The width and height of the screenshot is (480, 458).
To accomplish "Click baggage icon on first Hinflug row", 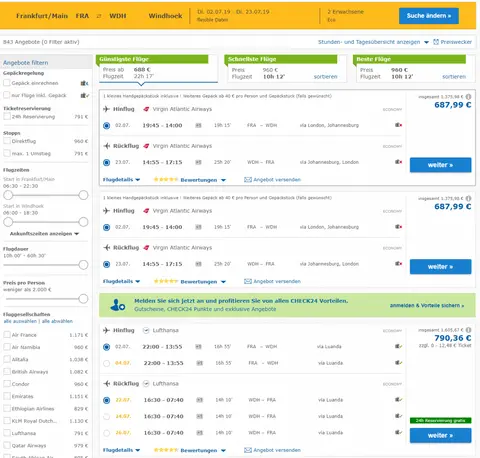I will (399, 125).
